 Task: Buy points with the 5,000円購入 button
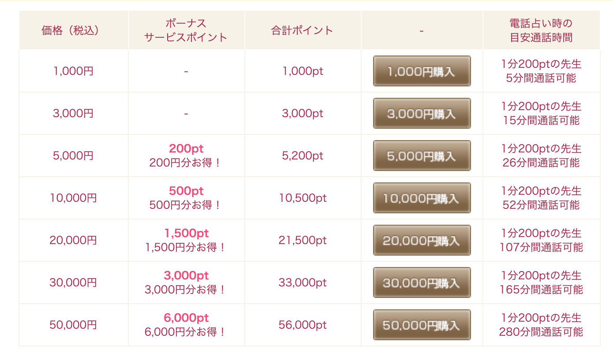click(422, 156)
